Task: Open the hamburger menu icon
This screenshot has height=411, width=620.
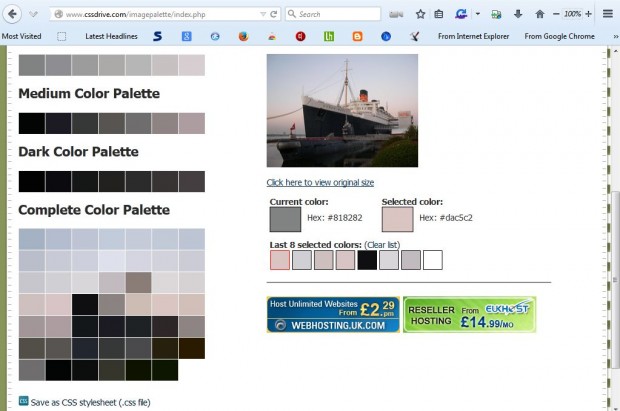Action: (608, 14)
